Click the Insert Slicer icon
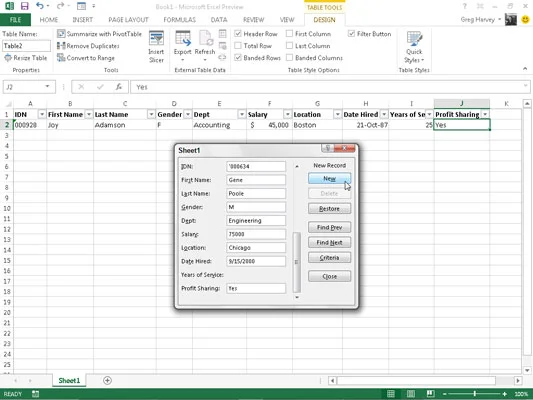Image resolution: width=533 pixels, height=400 pixels. point(156,47)
